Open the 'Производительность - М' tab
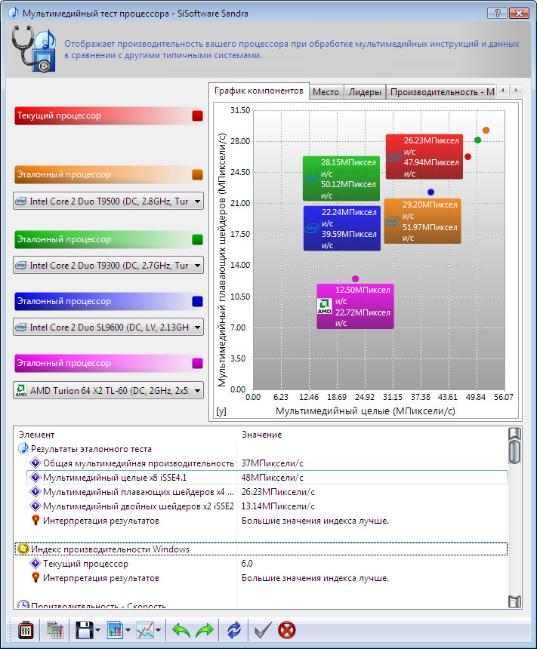This screenshot has width=537, height=649. click(442, 92)
